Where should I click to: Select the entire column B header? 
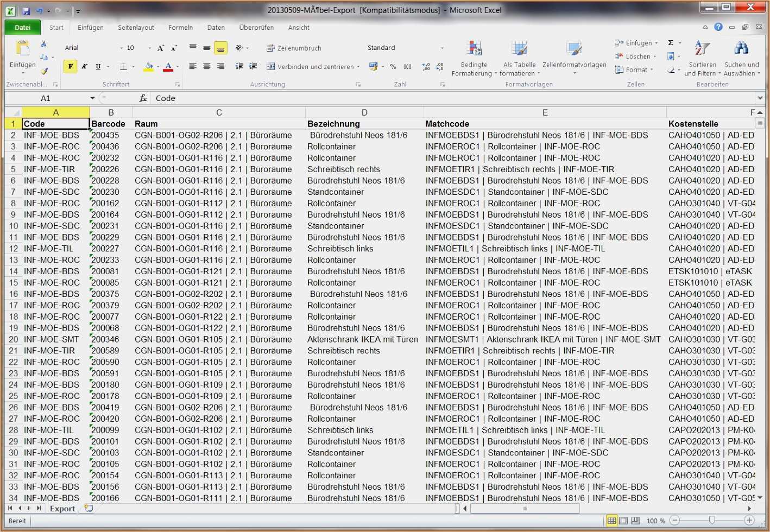[111, 112]
